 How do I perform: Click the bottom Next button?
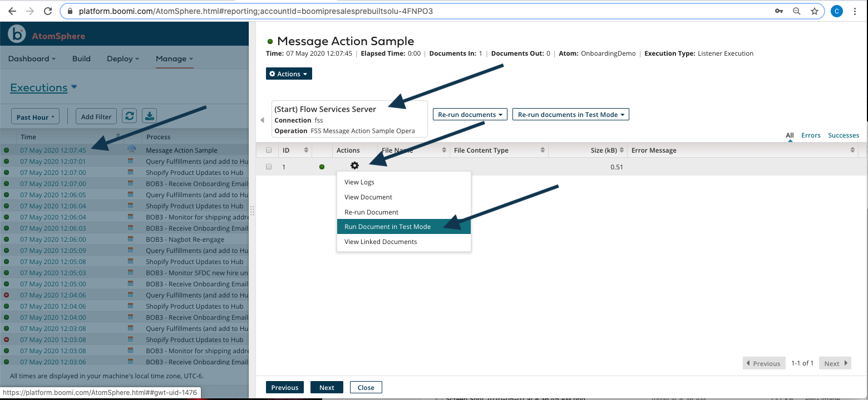click(327, 387)
